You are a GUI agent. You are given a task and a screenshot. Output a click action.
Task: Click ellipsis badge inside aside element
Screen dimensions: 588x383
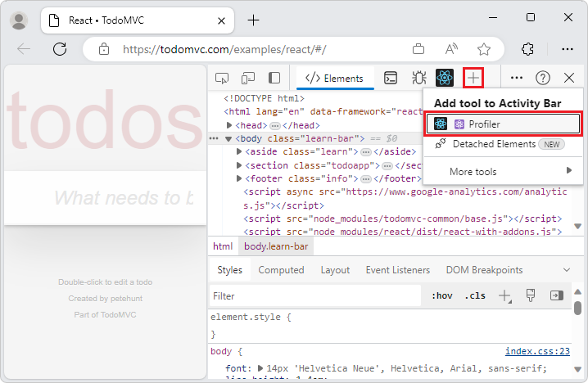click(x=366, y=152)
